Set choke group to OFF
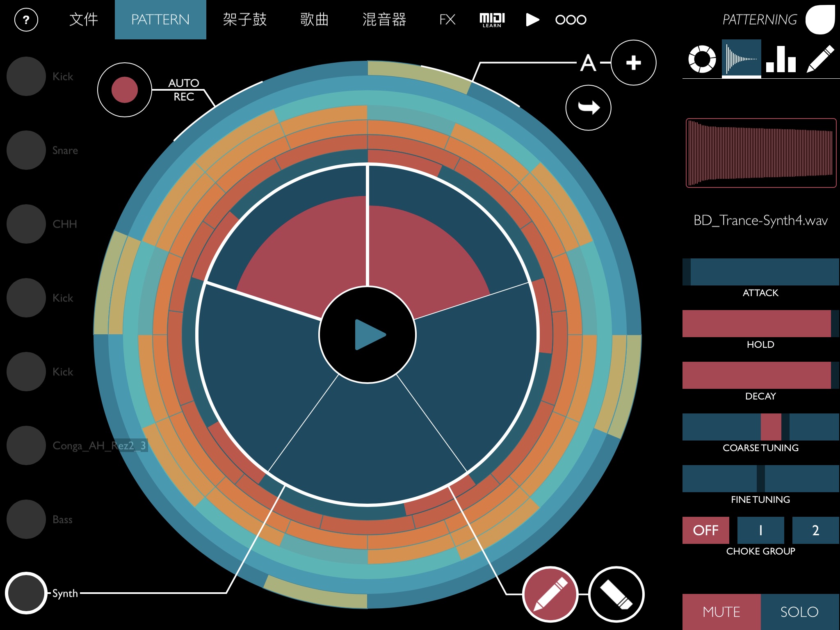This screenshot has width=840, height=630. click(705, 530)
